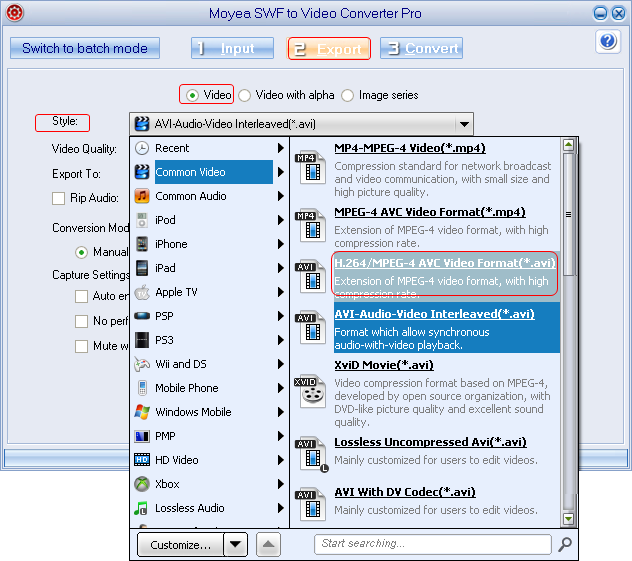
Task: Expand the Common Audio submenu arrow
Action: (281, 196)
